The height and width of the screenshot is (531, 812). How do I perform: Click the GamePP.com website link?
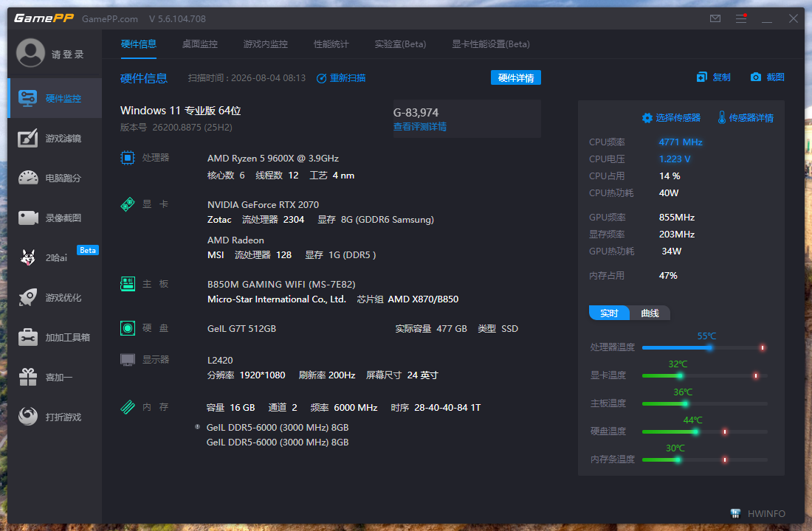pos(110,18)
